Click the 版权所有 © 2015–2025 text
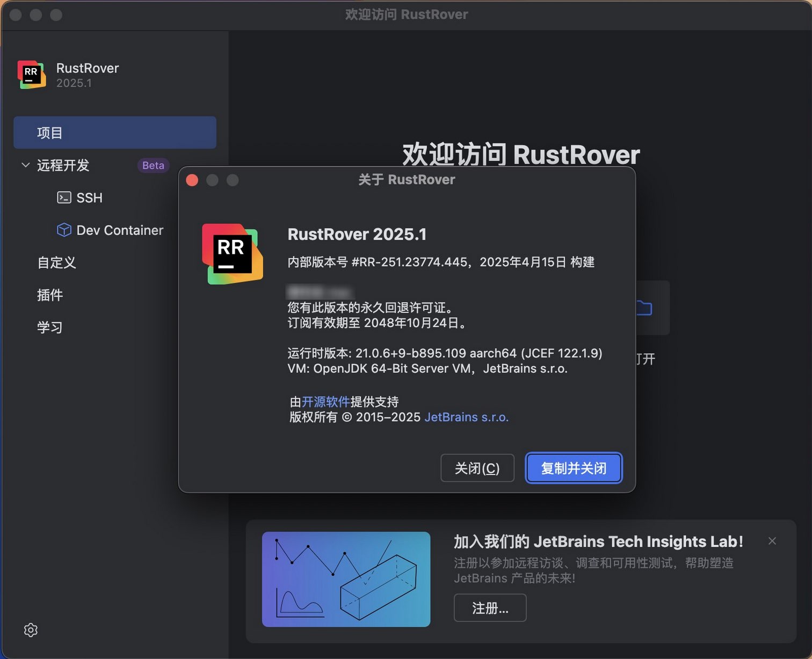The height and width of the screenshot is (659, 812). pos(355,418)
